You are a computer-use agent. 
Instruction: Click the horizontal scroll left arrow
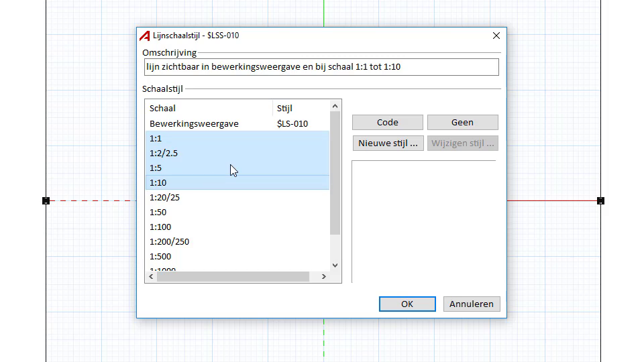coord(151,276)
